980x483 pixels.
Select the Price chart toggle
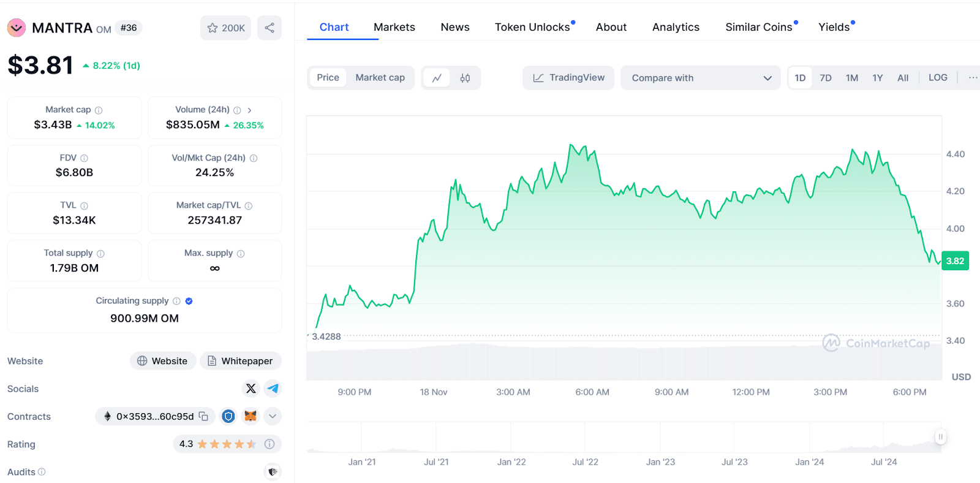coord(328,78)
